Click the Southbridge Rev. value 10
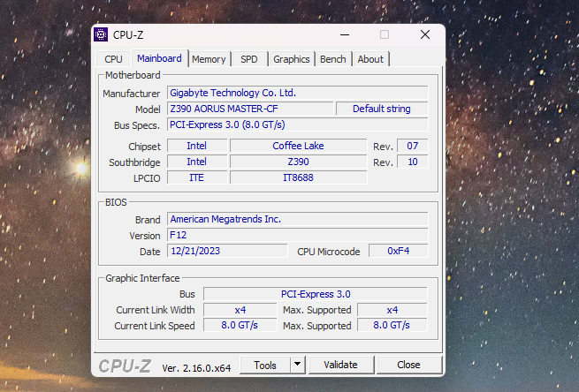This screenshot has height=392, width=579. (x=413, y=162)
